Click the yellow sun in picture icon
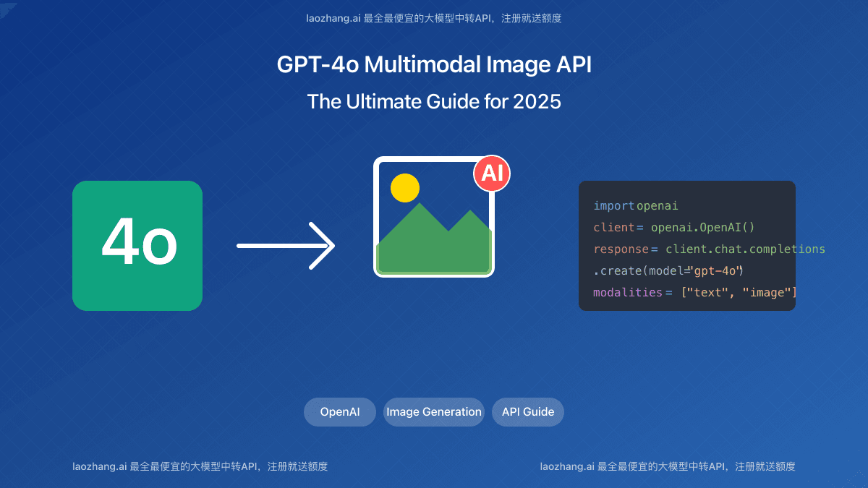This screenshot has width=868, height=488. [x=405, y=188]
